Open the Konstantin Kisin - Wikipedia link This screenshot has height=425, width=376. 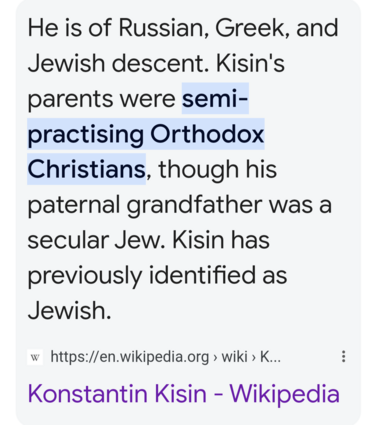183,394
